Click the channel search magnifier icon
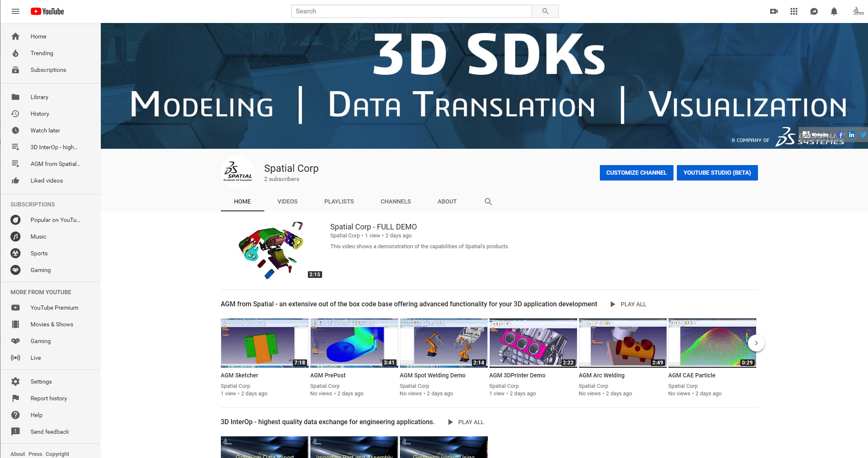 [x=488, y=201]
